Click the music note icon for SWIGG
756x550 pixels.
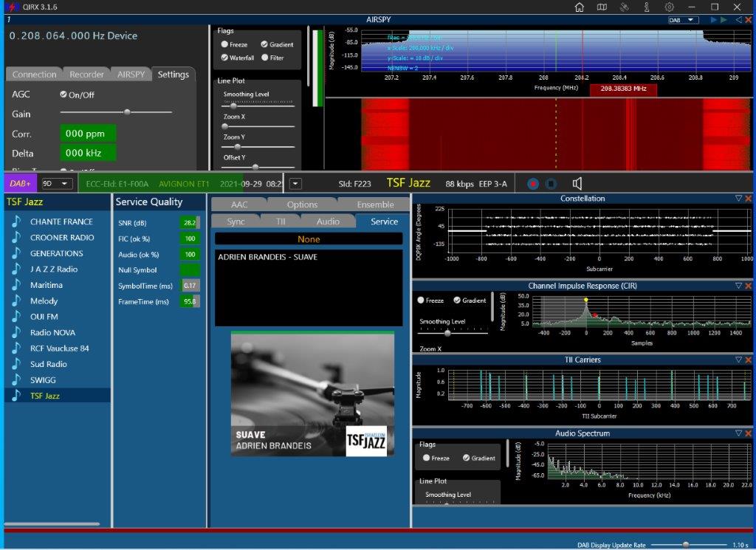pos(16,380)
